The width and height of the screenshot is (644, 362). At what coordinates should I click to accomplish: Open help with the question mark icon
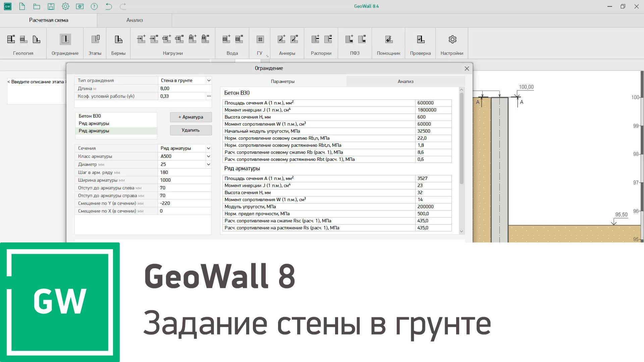click(94, 6)
